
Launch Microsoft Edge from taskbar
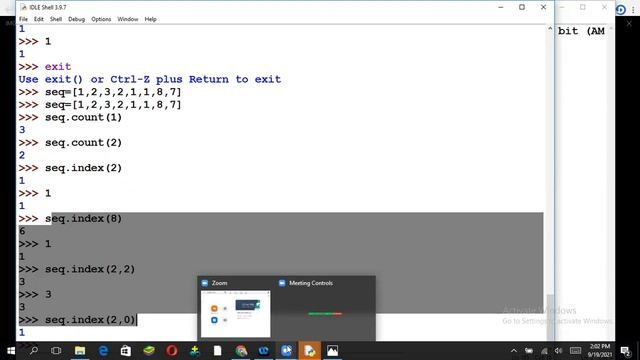click(103, 351)
